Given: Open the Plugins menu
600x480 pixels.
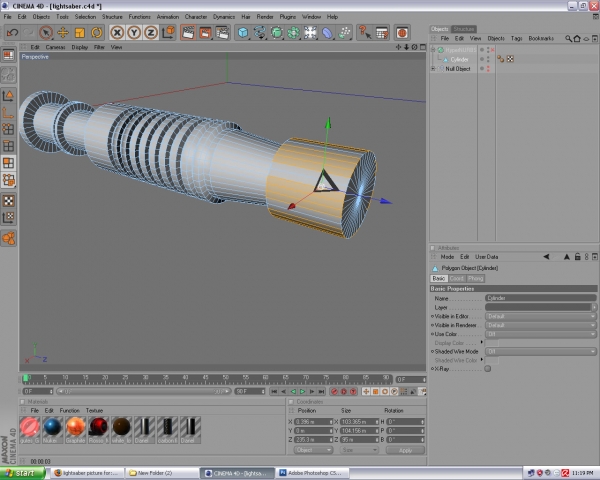Looking at the screenshot, I should tap(287, 17).
